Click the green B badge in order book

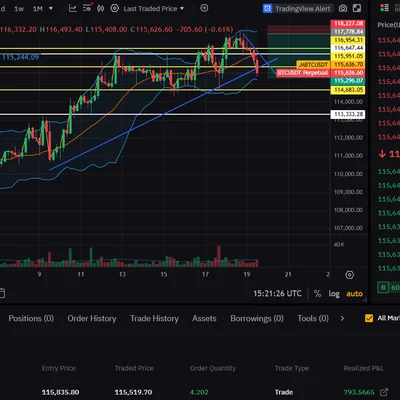[x=383, y=287]
